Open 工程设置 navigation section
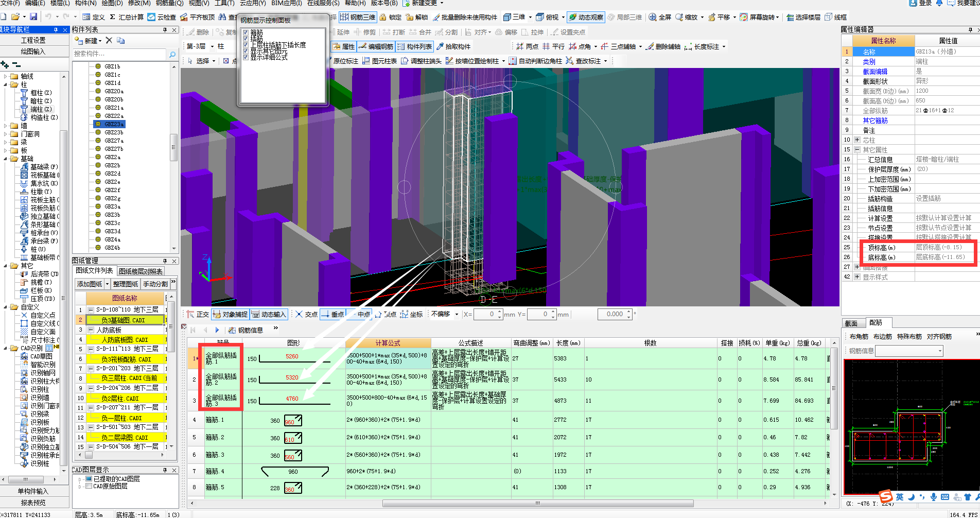Viewport: 980px width, 518px height. coord(33,40)
